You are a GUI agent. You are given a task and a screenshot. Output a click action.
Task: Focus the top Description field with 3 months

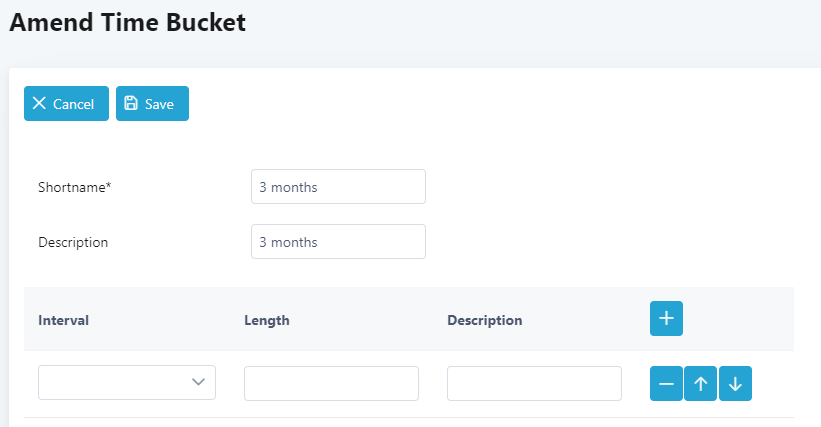click(x=338, y=241)
